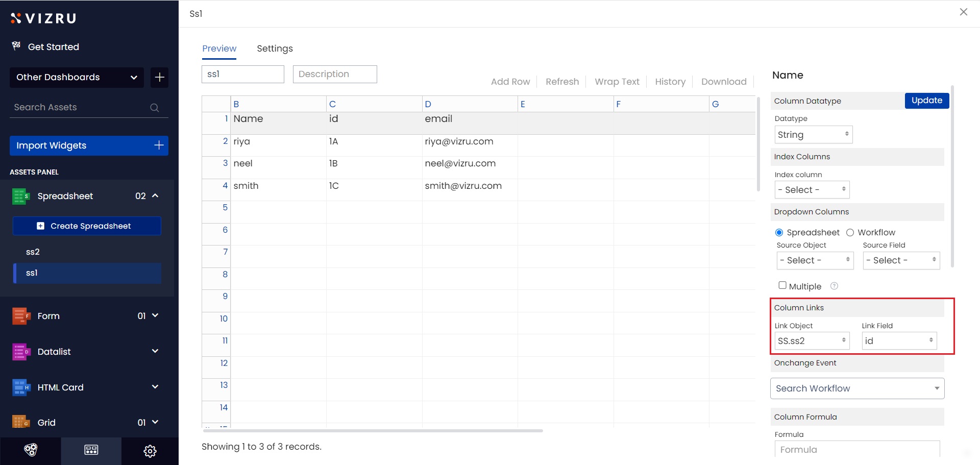Click the dashboard layout icon in bottom bar

click(91, 450)
